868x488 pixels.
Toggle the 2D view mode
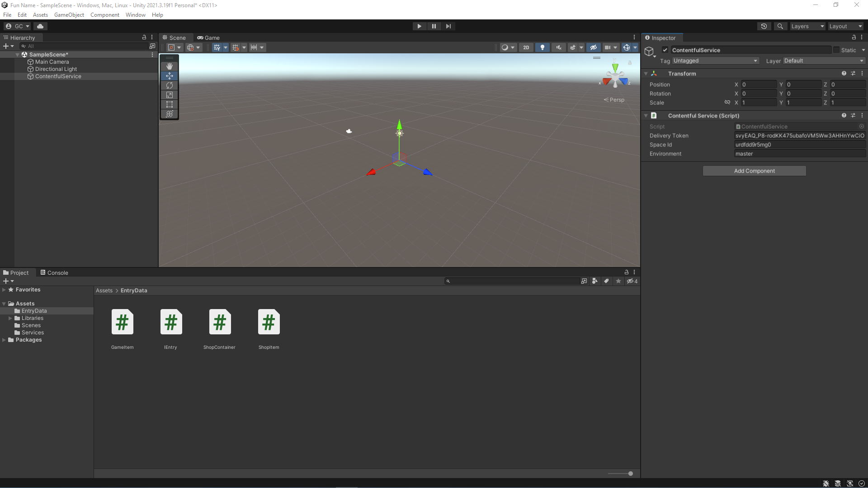pyautogui.click(x=526, y=47)
